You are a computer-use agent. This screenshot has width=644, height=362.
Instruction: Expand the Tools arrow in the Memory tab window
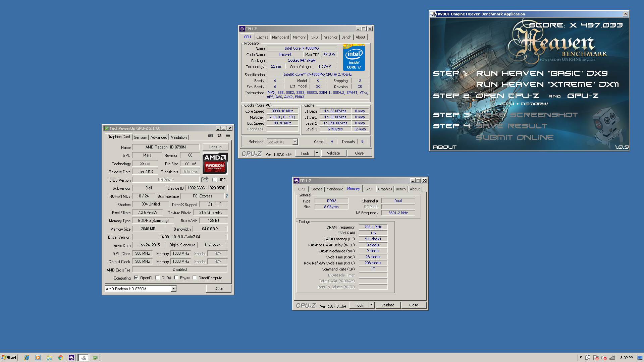[371, 305]
